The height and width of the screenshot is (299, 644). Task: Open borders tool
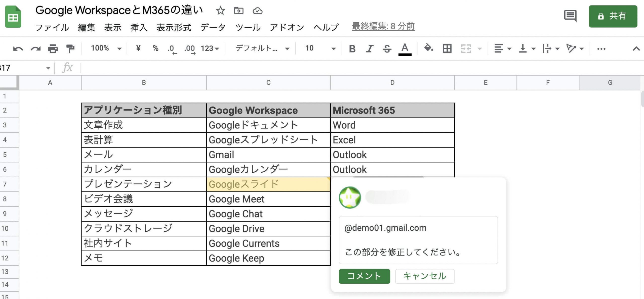tap(447, 48)
